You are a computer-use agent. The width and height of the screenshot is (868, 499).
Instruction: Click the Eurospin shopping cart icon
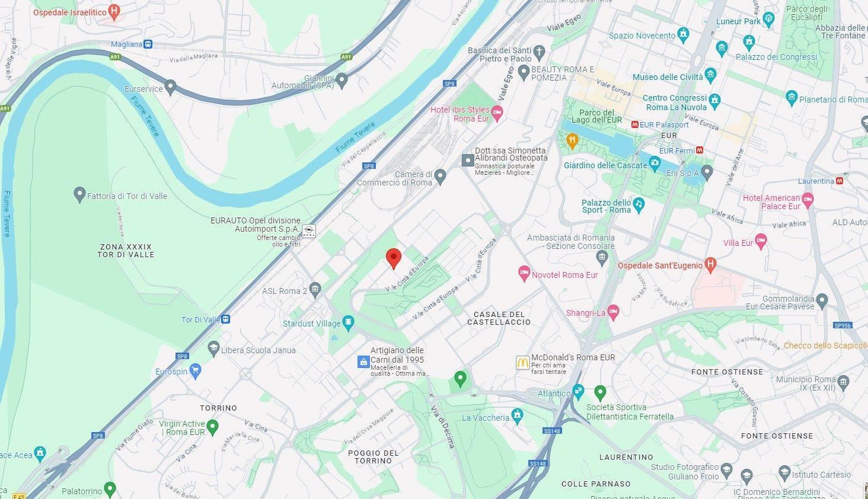coord(196,371)
